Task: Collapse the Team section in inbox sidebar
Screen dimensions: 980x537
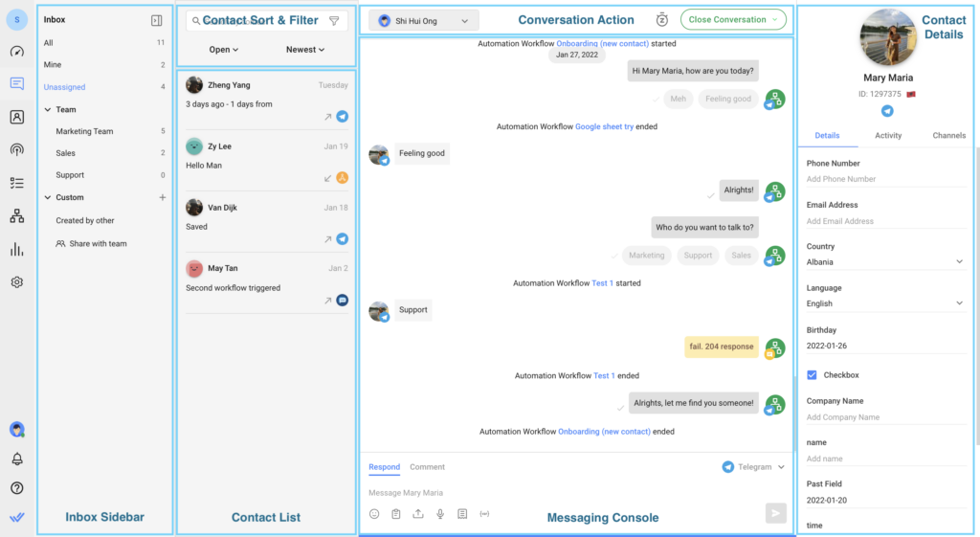Action: tap(48, 109)
